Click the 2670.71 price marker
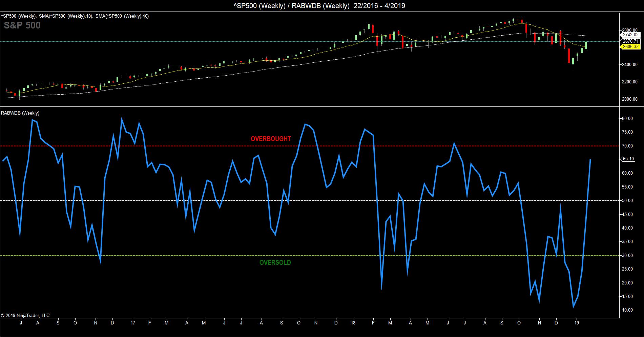The height and width of the screenshot is (337, 644). coord(631,41)
